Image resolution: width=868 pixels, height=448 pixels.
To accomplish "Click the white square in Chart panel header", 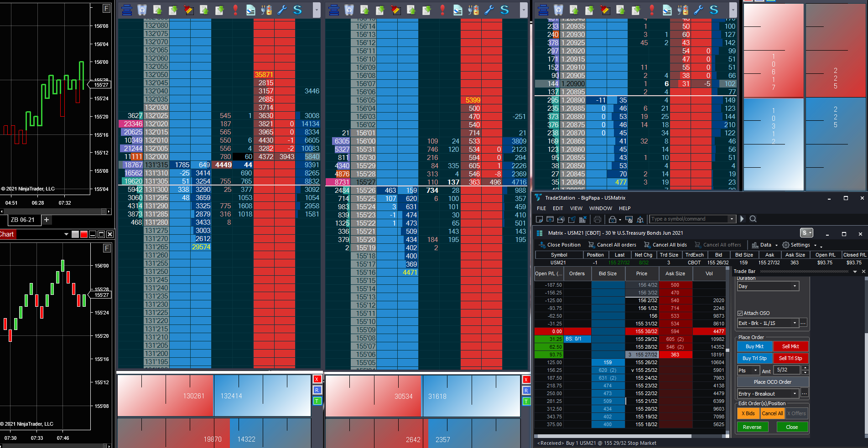I will pos(75,234).
